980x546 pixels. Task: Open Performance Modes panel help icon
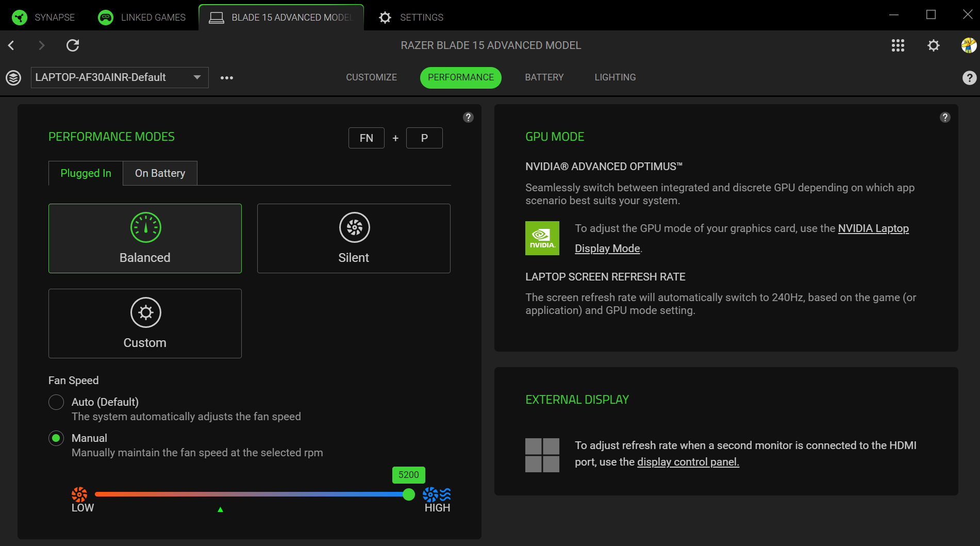point(468,117)
